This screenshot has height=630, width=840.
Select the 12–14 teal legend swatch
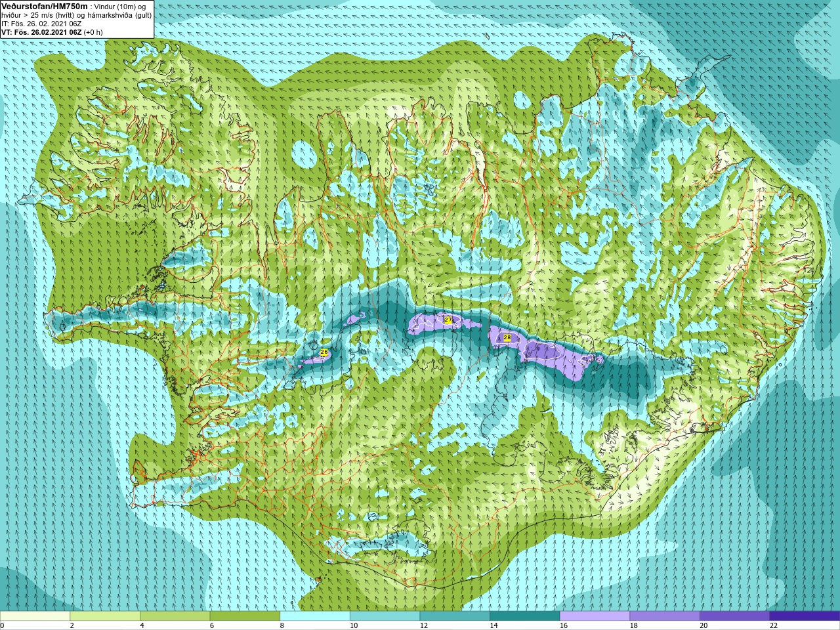(x=455, y=616)
